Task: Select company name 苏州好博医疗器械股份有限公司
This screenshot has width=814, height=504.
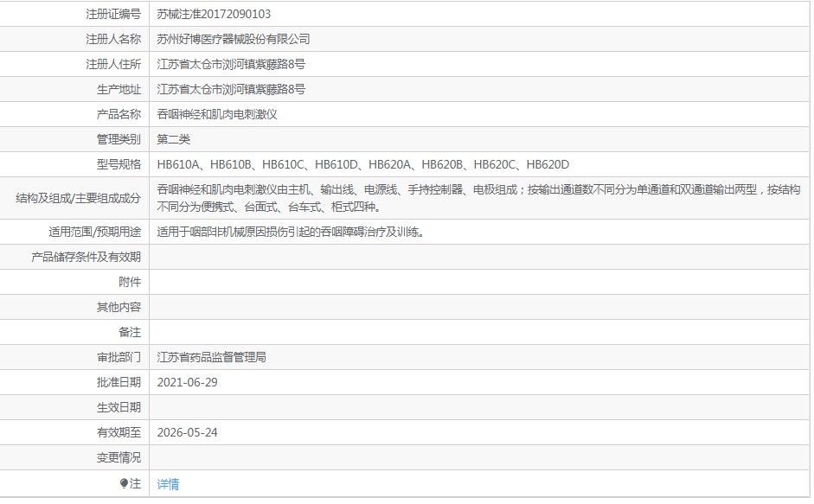Action: click(234, 39)
